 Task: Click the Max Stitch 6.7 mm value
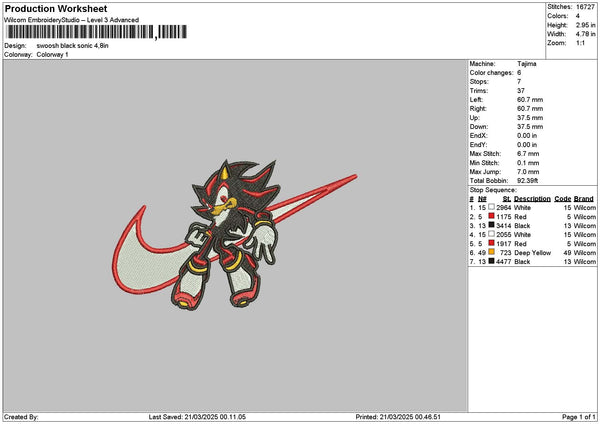[x=528, y=154]
